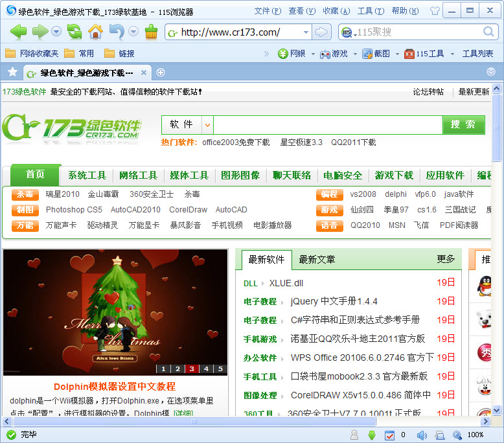The width and height of the screenshot is (504, 443).
Task: Click the favorites star beside tab strip
Action: 12,72
